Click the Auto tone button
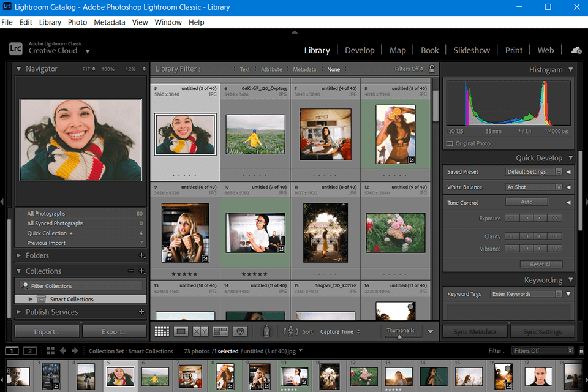Viewport: 588px width, 392px height. (527, 202)
